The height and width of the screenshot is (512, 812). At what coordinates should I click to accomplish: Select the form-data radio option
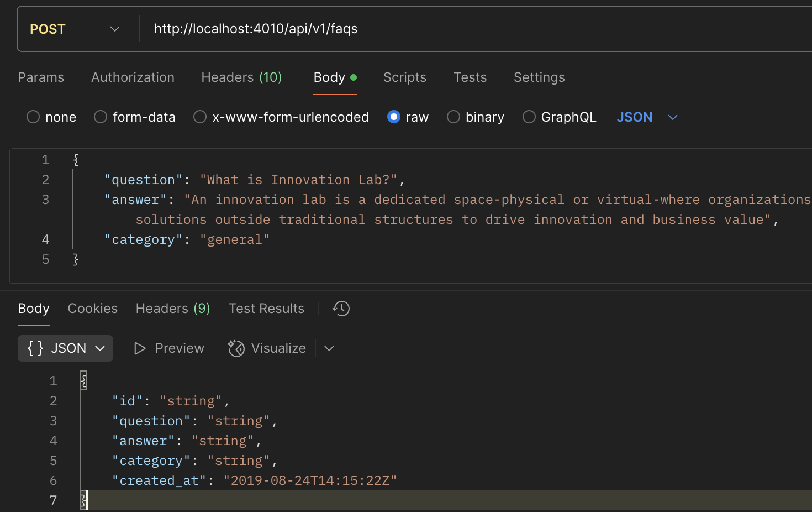(x=101, y=117)
